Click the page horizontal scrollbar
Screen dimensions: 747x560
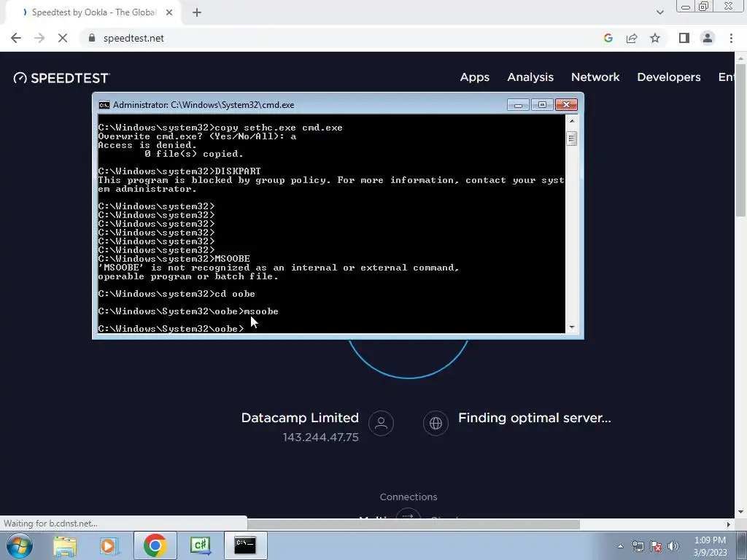point(414,524)
